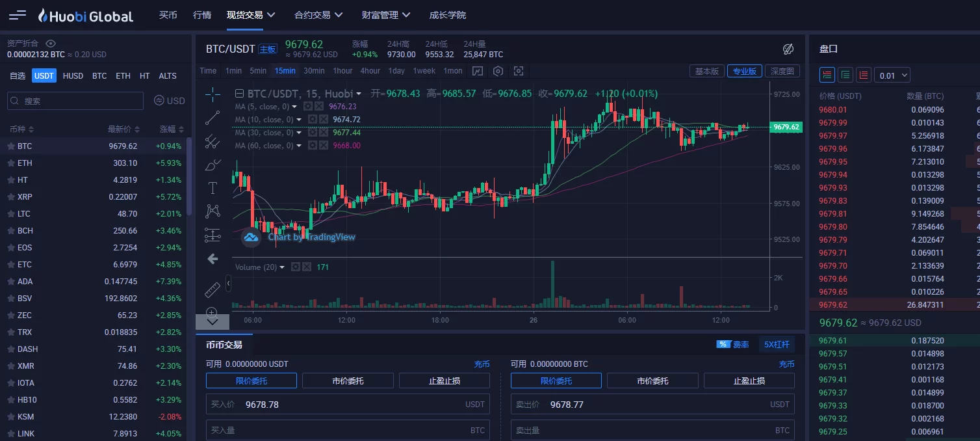
Task: Choose 止盈止损 stop order on sell side
Action: point(749,381)
